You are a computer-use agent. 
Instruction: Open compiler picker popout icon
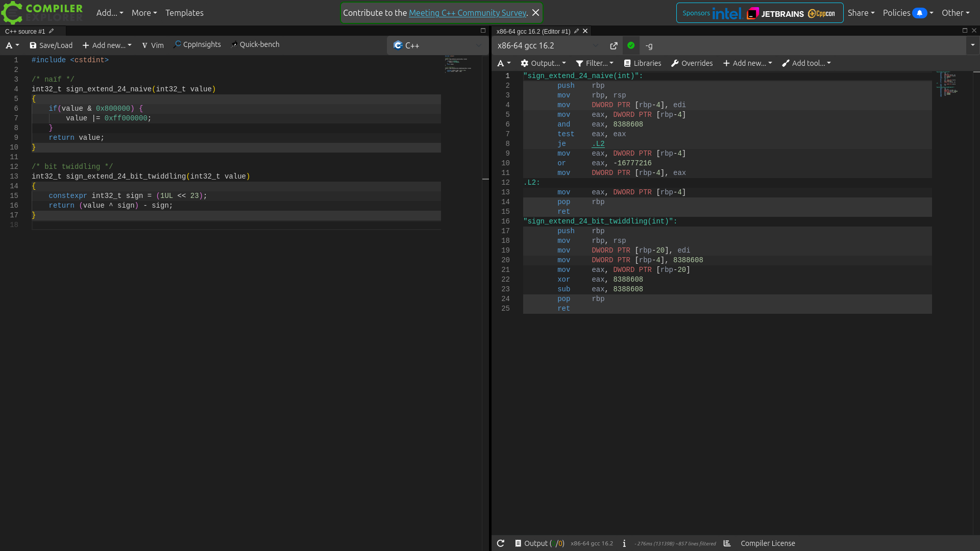click(x=614, y=46)
